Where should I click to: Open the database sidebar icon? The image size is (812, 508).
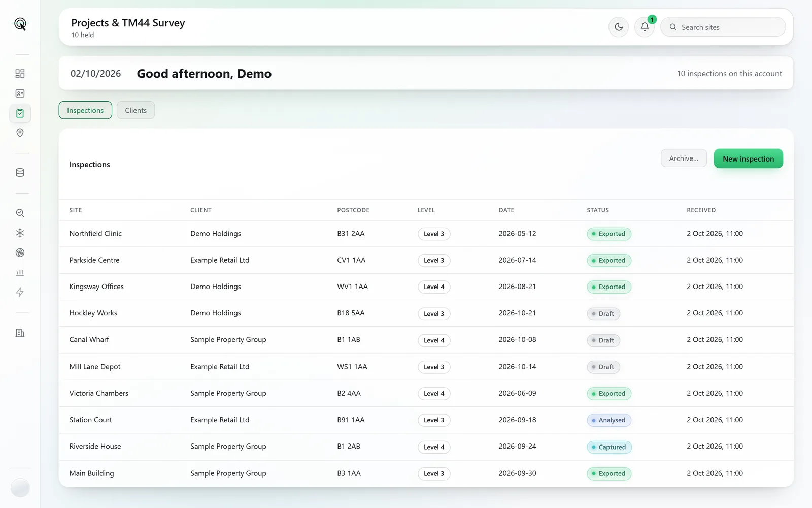[x=20, y=173]
